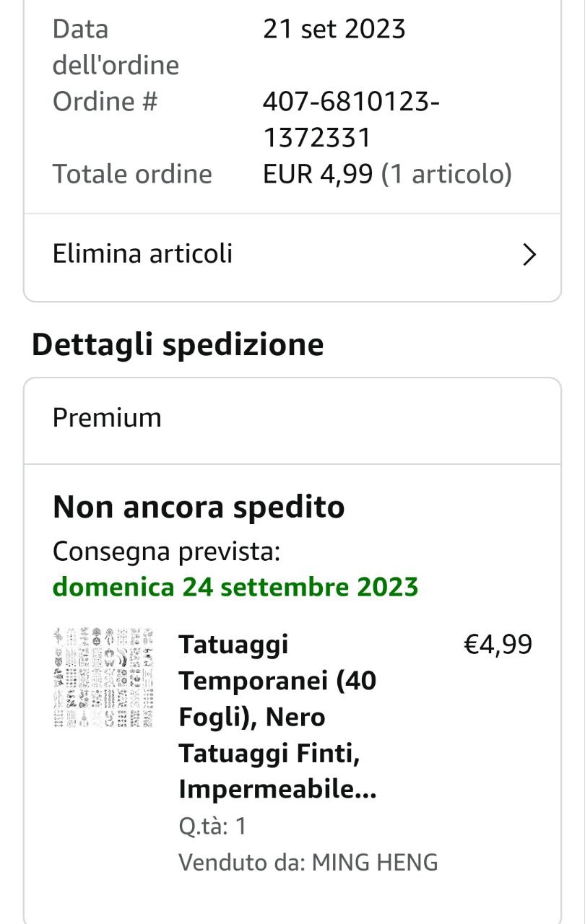The image size is (585, 924).
Task: Tap the Totale ordine value EUR 4,99
Action: [318, 174]
